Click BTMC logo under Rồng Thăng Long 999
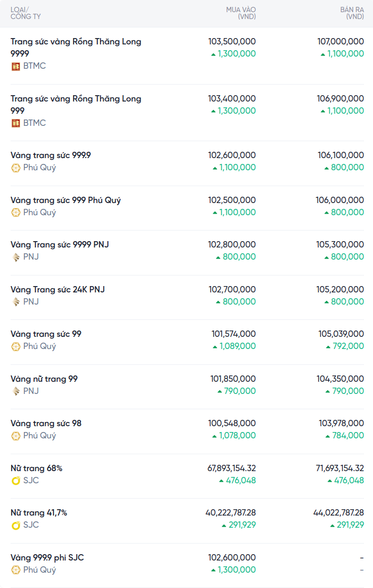 coord(16,123)
